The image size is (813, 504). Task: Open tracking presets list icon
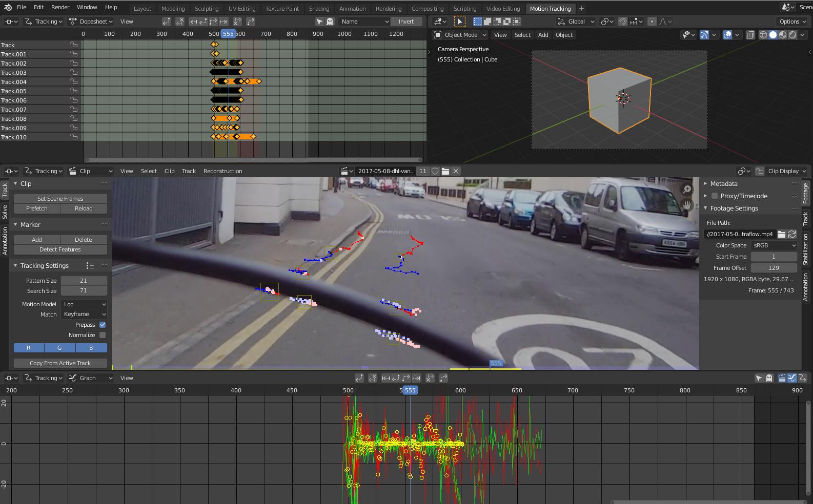pyautogui.click(x=90, y=265)
